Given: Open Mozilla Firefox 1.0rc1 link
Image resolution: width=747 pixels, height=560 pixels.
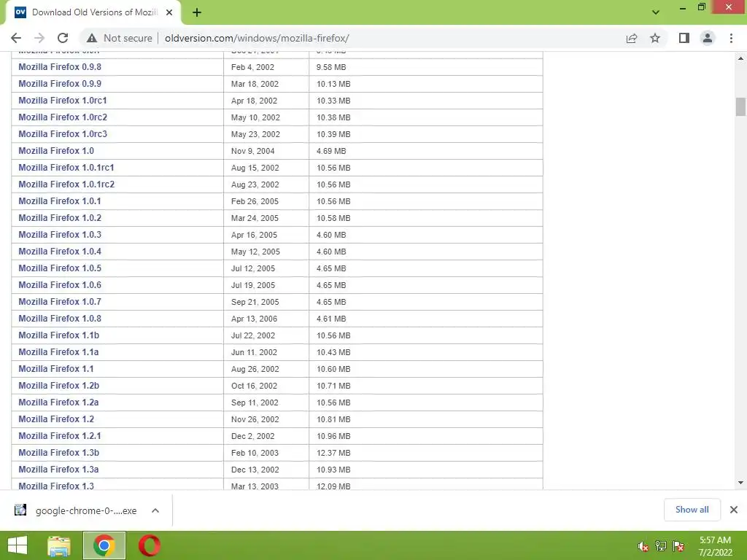Looking at the screenshot, I should [63, 101].
